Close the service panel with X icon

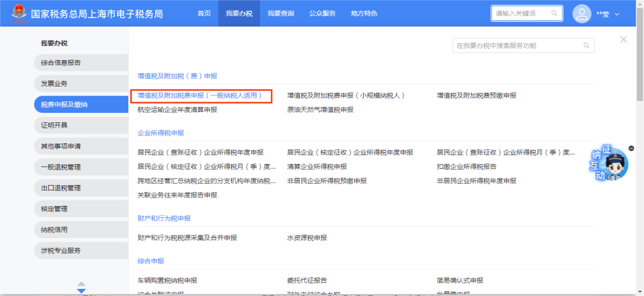(x=623, y=39)
